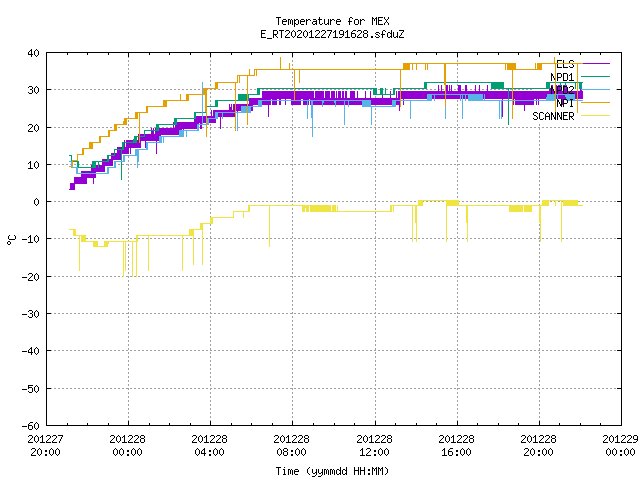Click the y-axis value -10
The image size is (640, 480).
pyautogui.click(x=31, y=239)
